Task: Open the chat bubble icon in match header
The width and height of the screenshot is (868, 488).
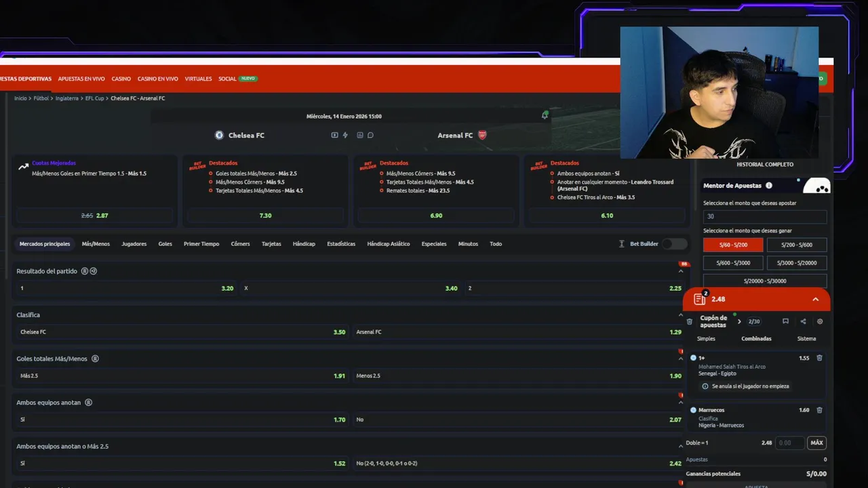Action: tap(370, 135)
